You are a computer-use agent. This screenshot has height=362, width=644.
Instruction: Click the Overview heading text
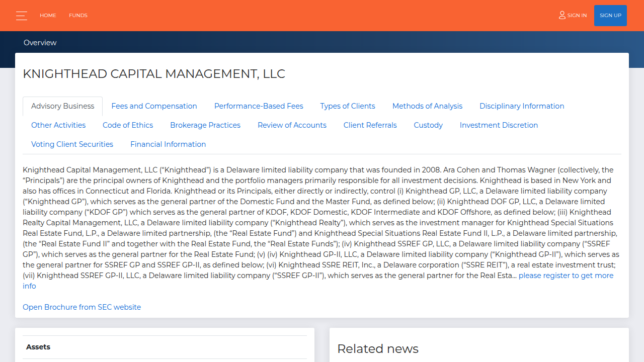(40, 43)
